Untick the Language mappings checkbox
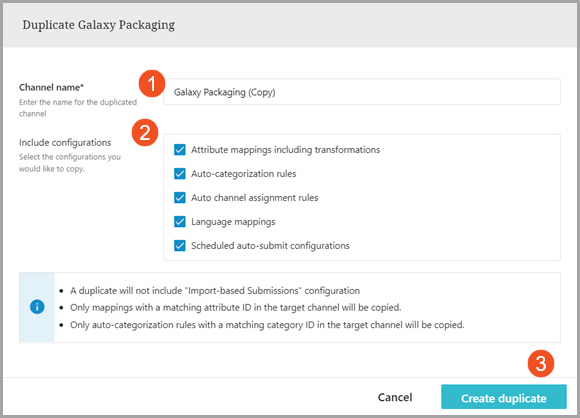This screenshot has width=580, height=418. (x=180, y=222)
